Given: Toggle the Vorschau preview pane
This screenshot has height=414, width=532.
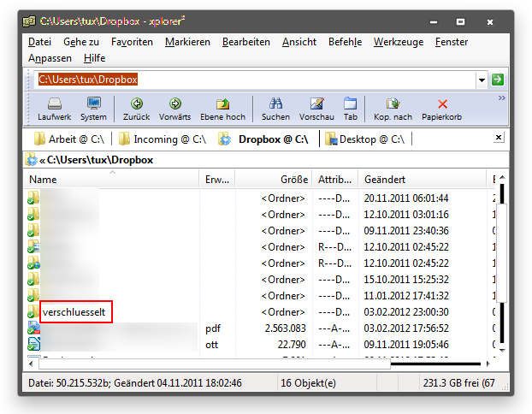Looking at the screenshot, I should point(316,109).
